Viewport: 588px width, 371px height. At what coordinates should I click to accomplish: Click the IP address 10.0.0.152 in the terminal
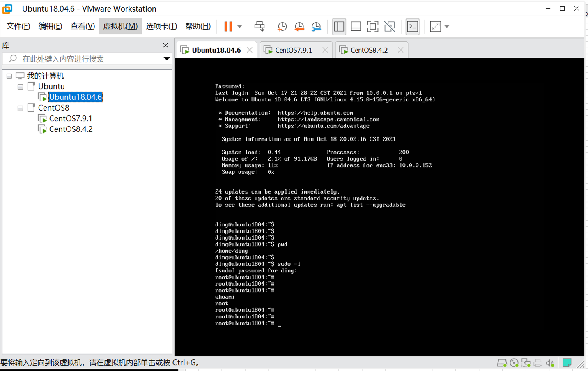tap(416, 166)
